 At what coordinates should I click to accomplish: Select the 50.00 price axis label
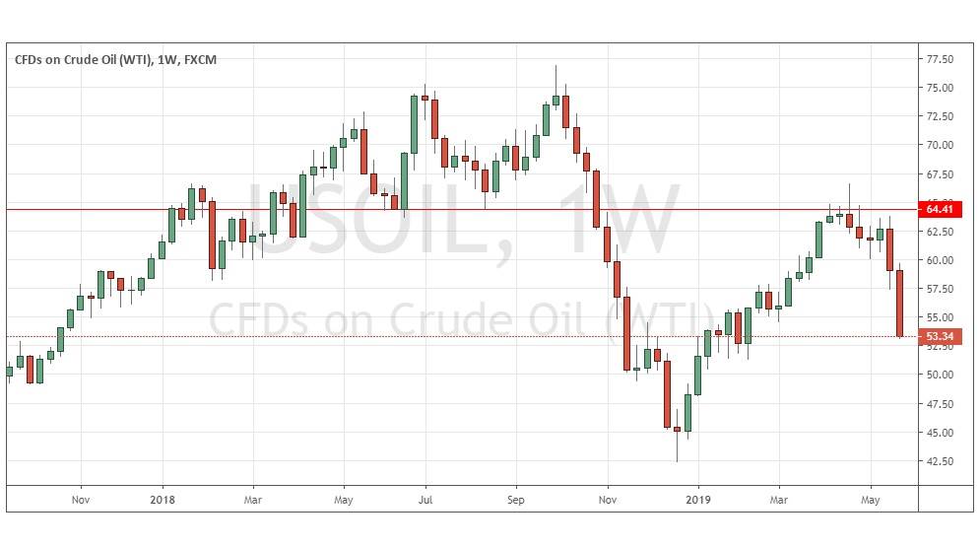click(940, 375)
